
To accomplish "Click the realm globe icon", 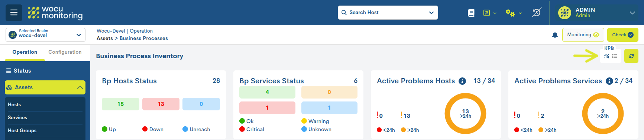I will 13,35.
